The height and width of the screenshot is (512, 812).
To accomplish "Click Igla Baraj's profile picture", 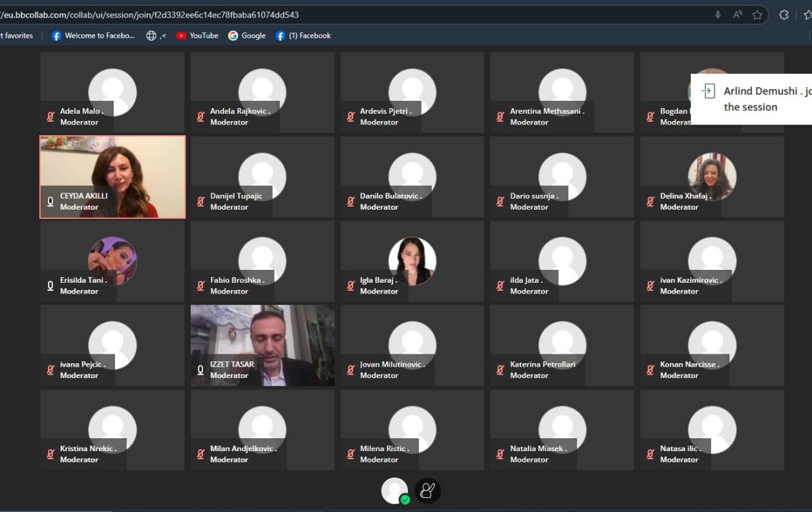I will 412,260.
